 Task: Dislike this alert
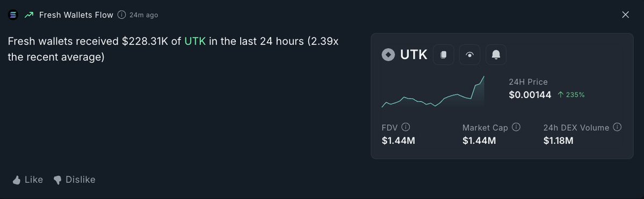74,180
